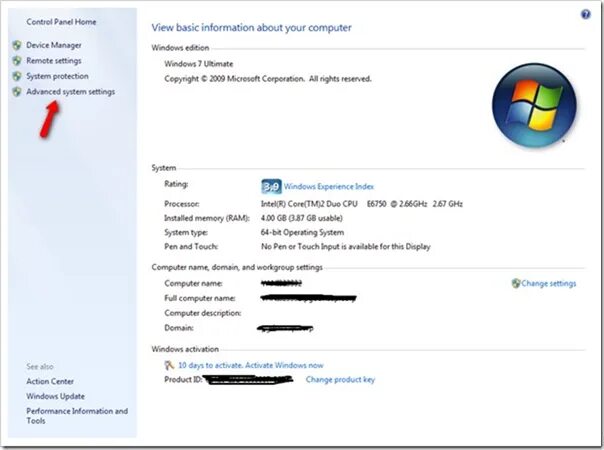Click the Rating label
Viewport: 604px width, 450px height.
[176, 184]
